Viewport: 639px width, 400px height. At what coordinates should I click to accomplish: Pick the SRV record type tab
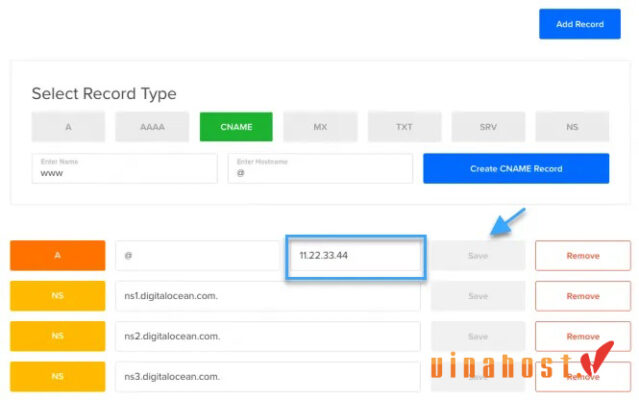(x=488, y=127)
